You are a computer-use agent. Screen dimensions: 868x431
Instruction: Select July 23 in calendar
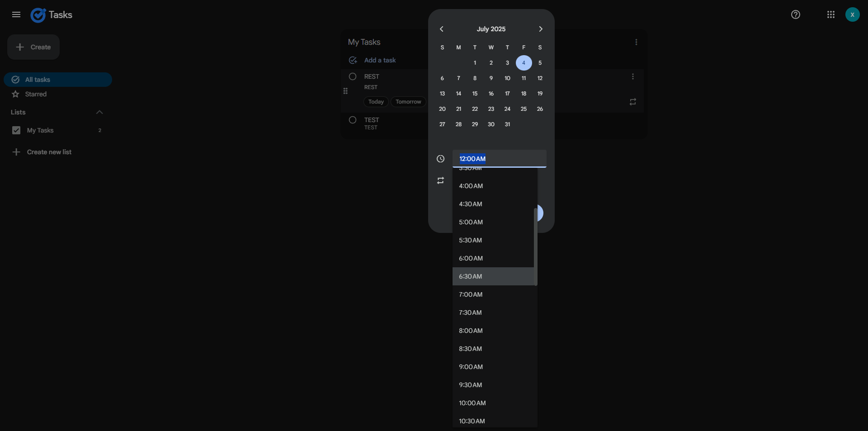tap(491, 109)
